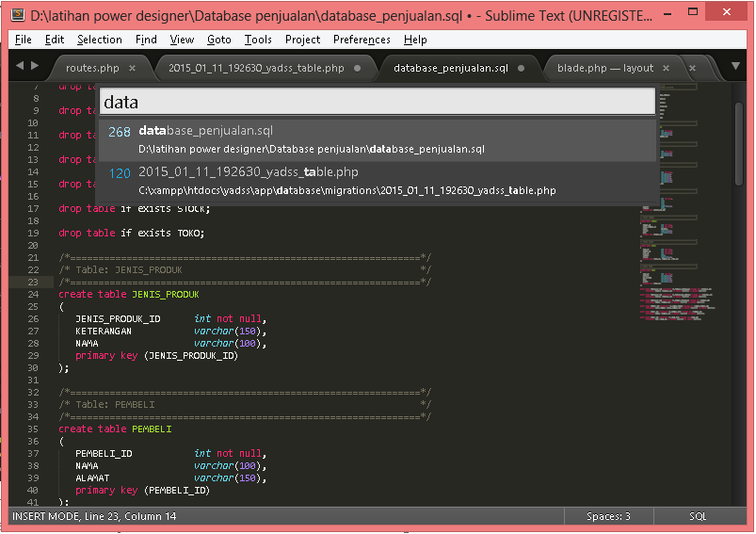Change the SQL syntax in status bar
Image resolution: width=756 pixels, height=534 pixels.
pos(698,516)
